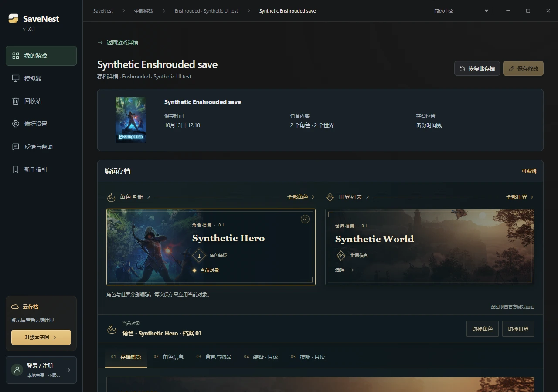Go to 全部游戏 in the breadcrumb

point(144,11)
